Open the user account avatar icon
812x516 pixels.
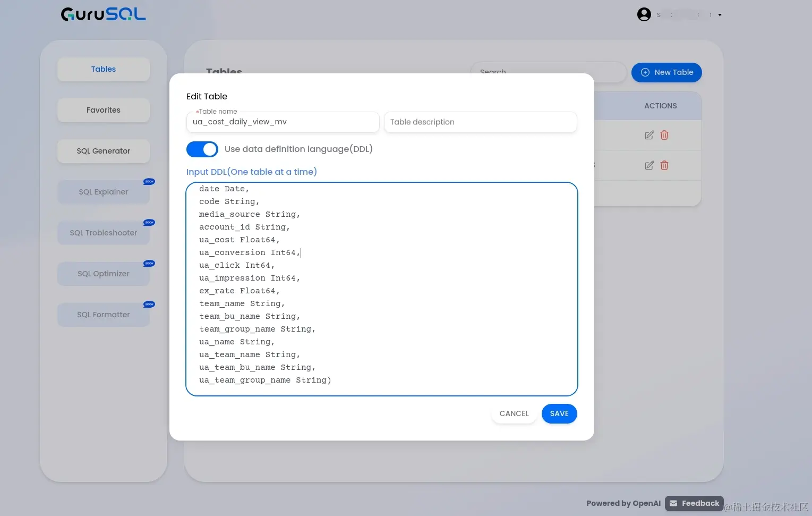644,14
